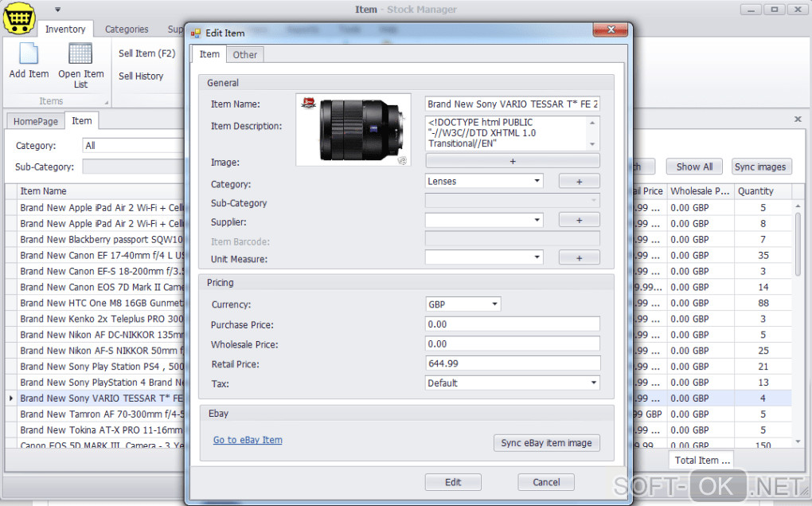The width and height of the screenshot is (812, 506).
Task: Click the Retail Price field showing 644.99
Action: coord(512,363)
